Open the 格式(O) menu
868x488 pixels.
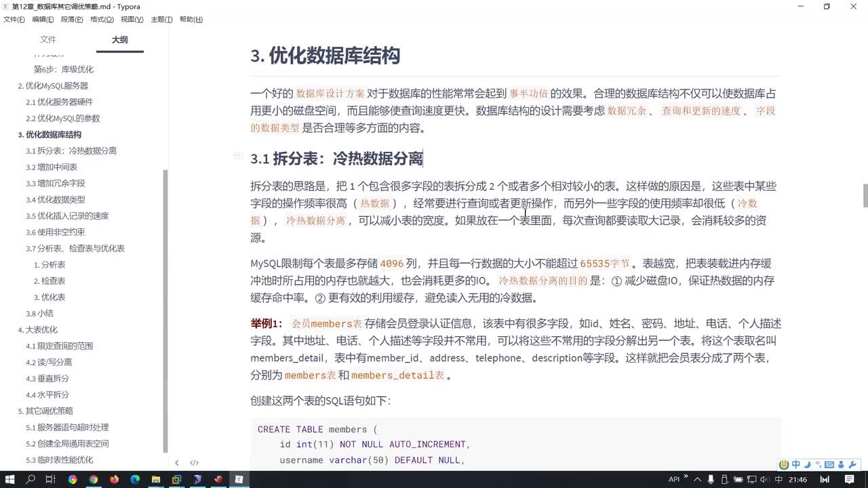(x=102, y=20)
